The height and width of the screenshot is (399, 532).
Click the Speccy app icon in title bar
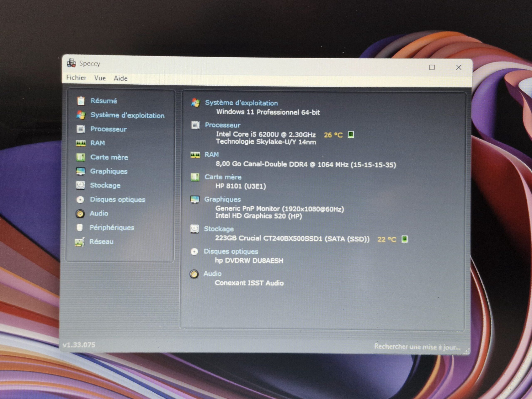tap(71, 63)
